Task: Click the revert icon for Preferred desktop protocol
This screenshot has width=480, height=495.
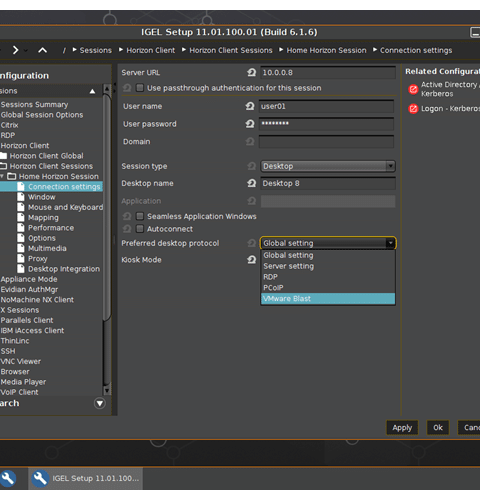Action: (252, 243)
